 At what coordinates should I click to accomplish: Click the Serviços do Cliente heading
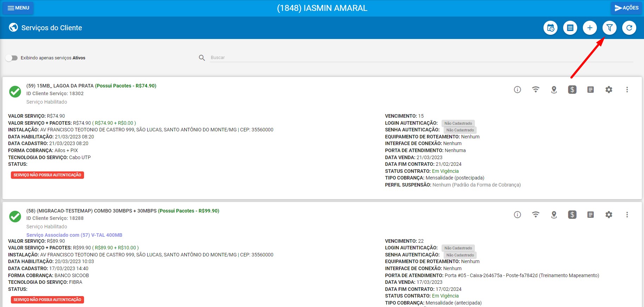52,28
